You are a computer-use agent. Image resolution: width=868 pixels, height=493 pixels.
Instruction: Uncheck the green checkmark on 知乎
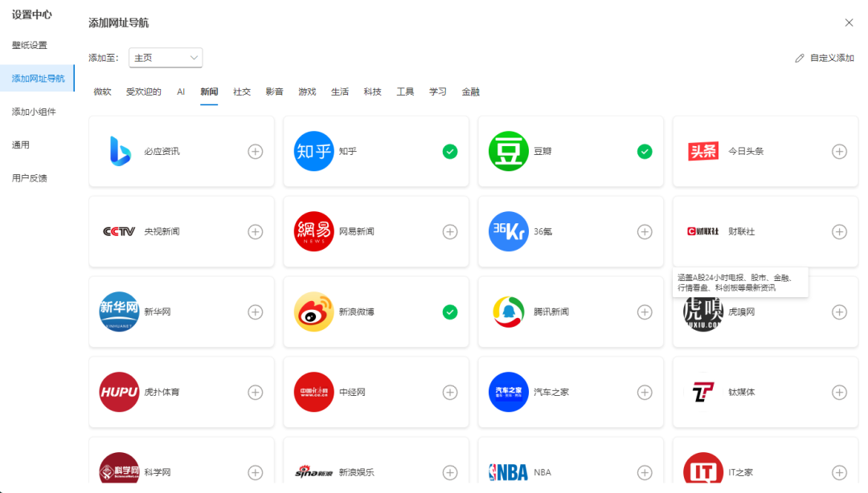tap(450, 151)
